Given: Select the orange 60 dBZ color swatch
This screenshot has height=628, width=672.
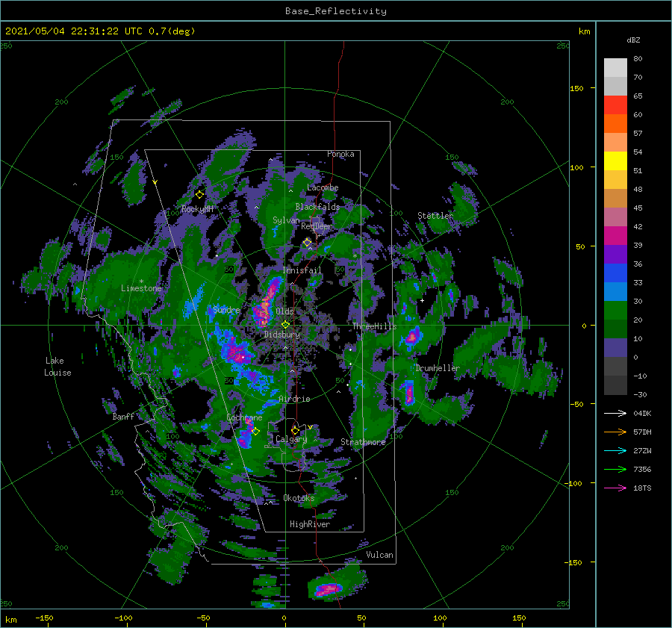Looking at the screenshot, I should (615, 123).
